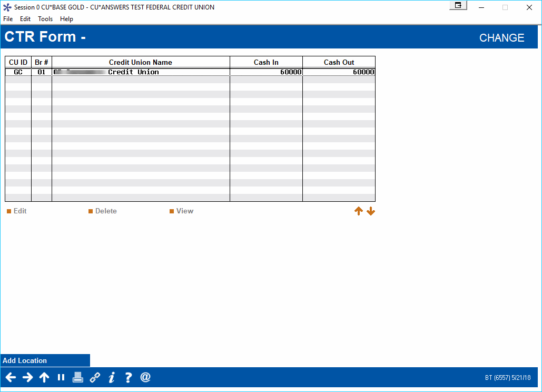Screen dimensions: 542x392
Task: Open help using the question mark icon
Action: 128,377
